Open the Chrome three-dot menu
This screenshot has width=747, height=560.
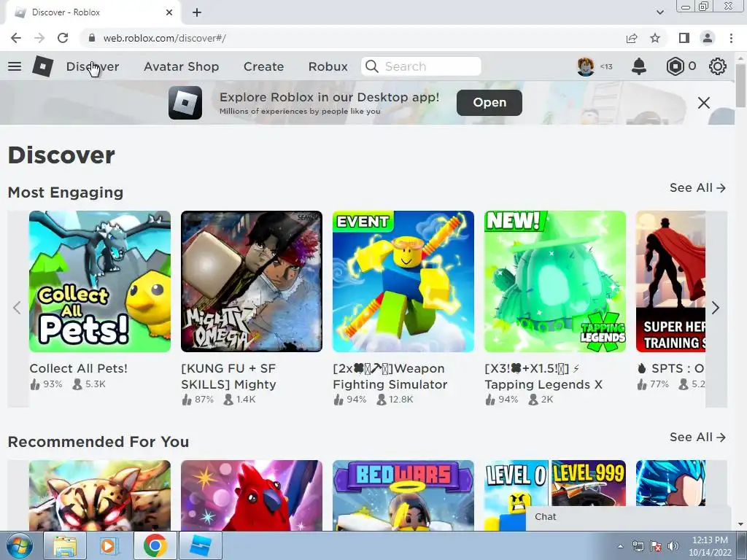tap(731, 38)
